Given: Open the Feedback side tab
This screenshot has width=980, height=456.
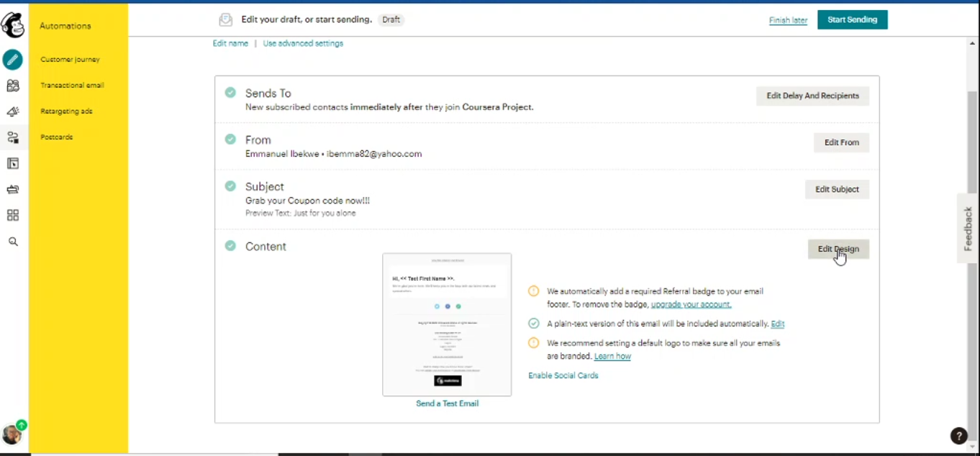Looking at the screenshot, I should pyautogui.click(x=968, y=228).
